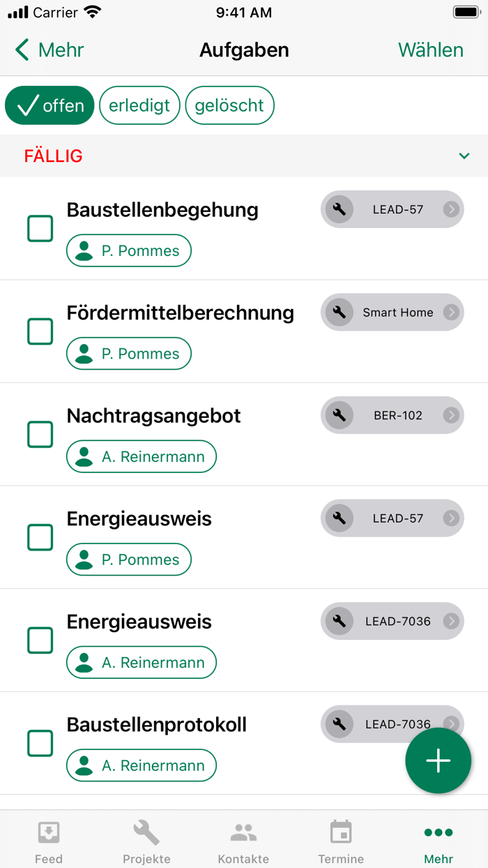Collapse the FÄLLIG section chevron

[x=464, y=156]
